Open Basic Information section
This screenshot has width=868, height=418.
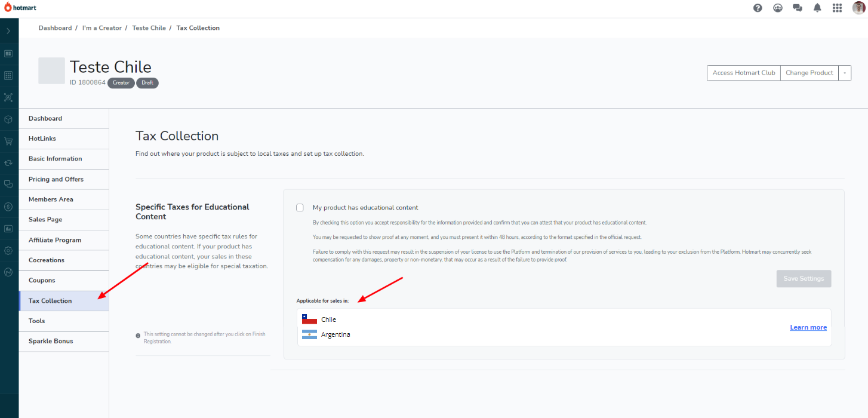tap(64, 159)
